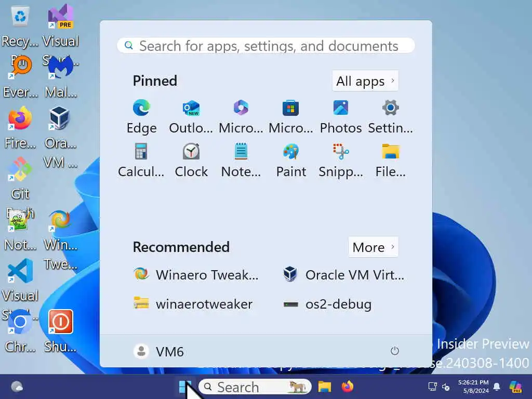This screenshot has height=399, width=532.
Task: Open Photos app in Start menu
Action: (341, 116)
